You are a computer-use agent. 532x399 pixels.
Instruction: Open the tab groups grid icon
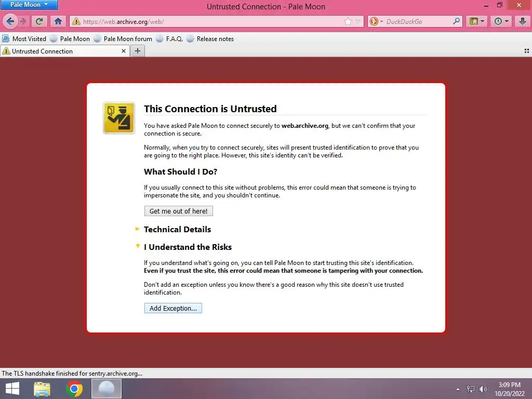[x=527, y=51]
